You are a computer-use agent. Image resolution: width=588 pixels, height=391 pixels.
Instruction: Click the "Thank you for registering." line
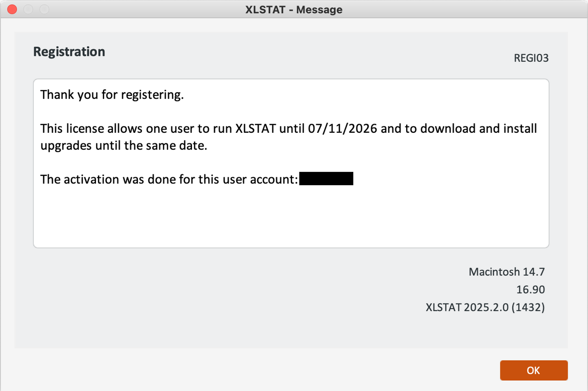112,95
